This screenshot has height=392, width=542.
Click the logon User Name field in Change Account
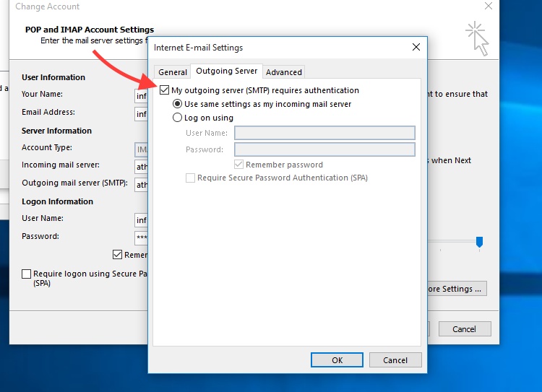(142, 220)
